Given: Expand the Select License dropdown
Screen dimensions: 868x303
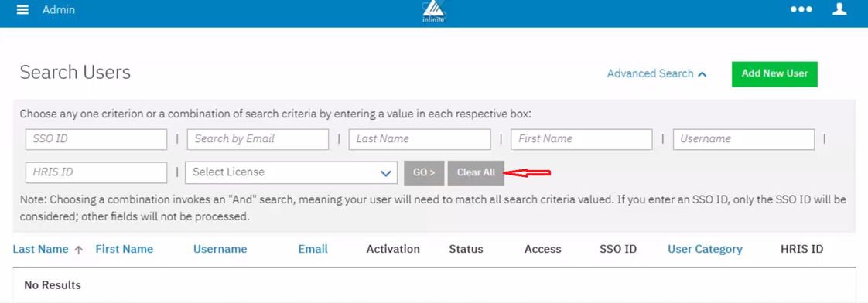Looking at the screenshot, I should [x=291, y=172].
